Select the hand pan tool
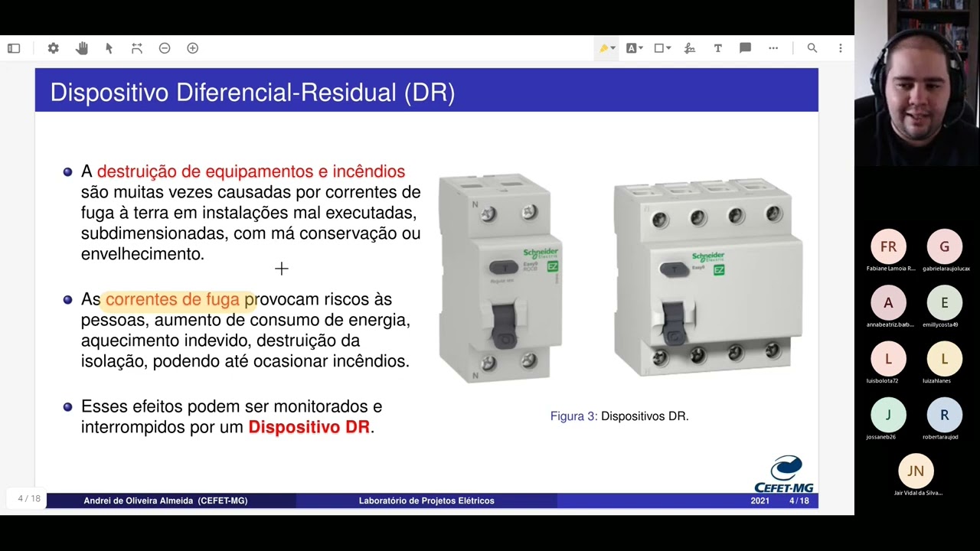 82,48
